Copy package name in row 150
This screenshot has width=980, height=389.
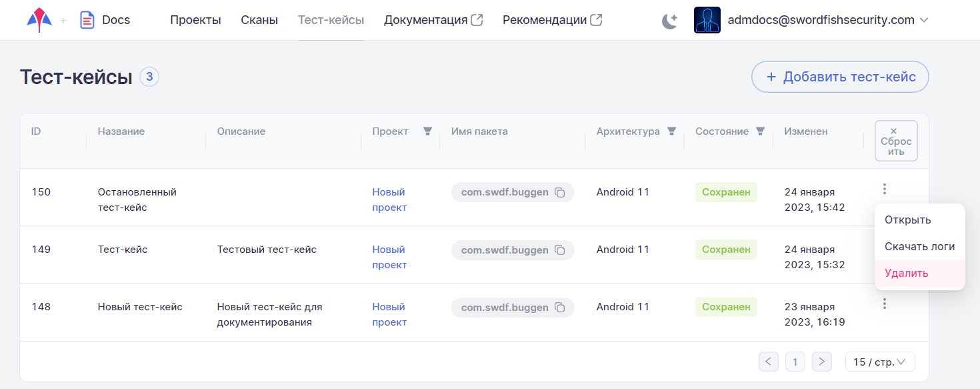pyautogui.click(x=560, y=192)
